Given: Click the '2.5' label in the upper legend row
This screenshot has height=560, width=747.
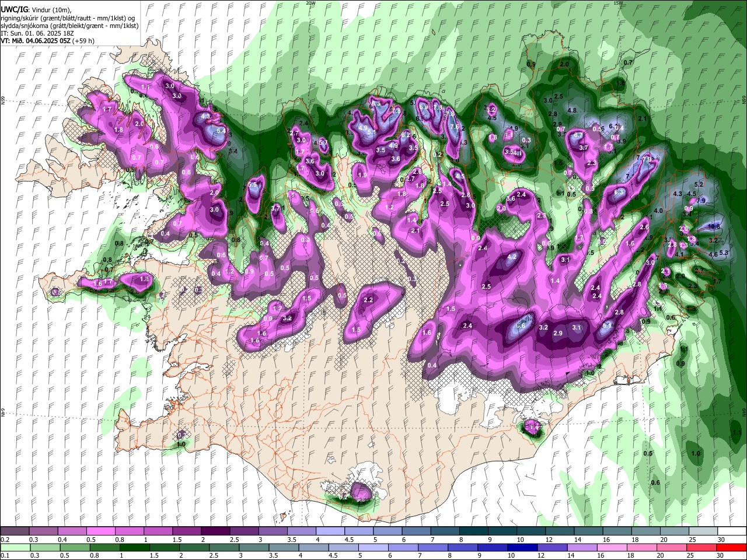Looking at the screenshot, I should pyautogui.click(x=235, y=540).
